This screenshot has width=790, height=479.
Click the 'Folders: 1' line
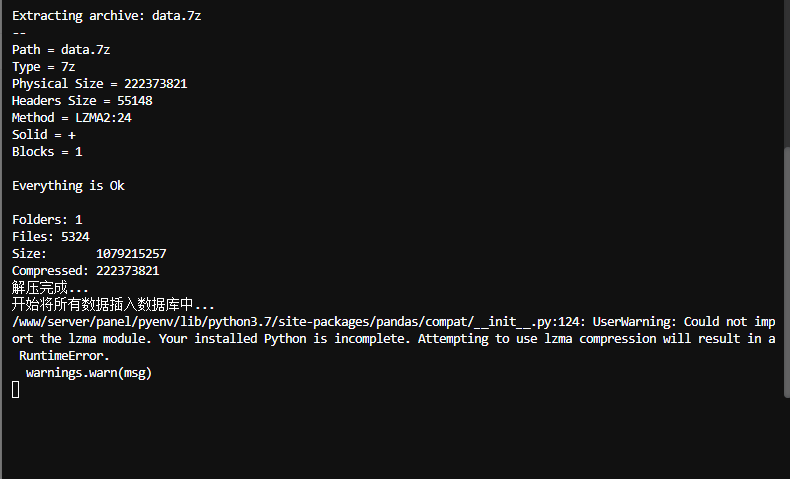click(47, 220)
